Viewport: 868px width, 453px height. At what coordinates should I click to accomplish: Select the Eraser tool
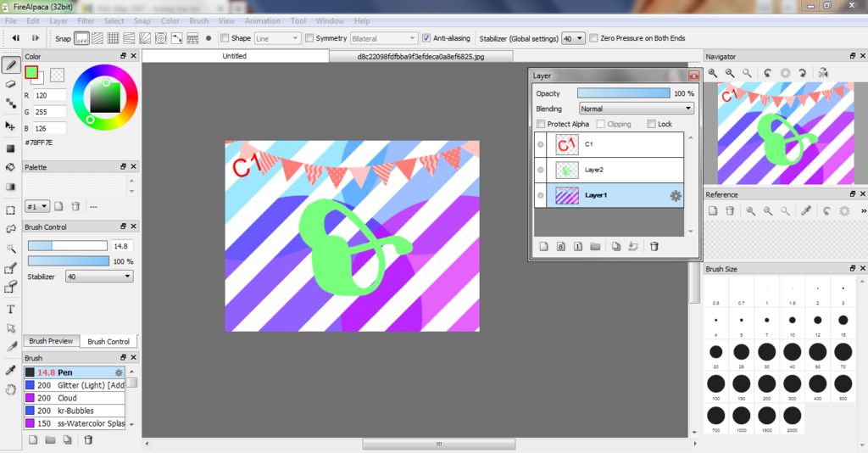click(x=10, y=84)
